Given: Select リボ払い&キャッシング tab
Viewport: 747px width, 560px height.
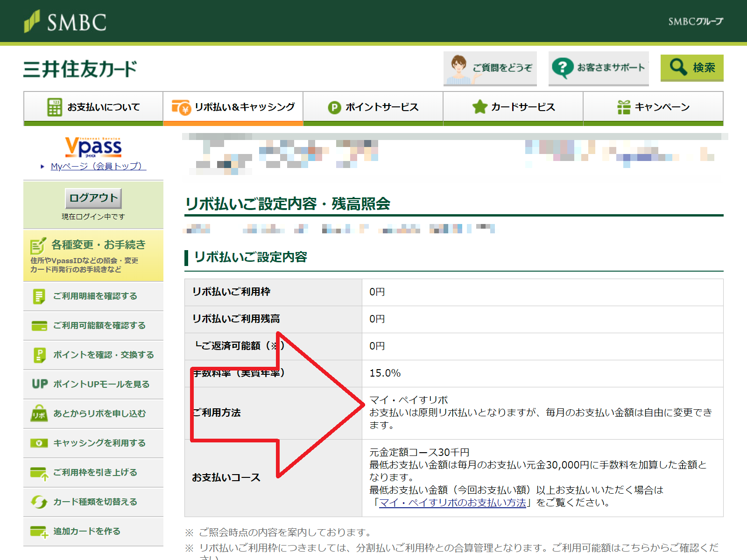Looking at the screenshot, I should (x=233, y=107).
